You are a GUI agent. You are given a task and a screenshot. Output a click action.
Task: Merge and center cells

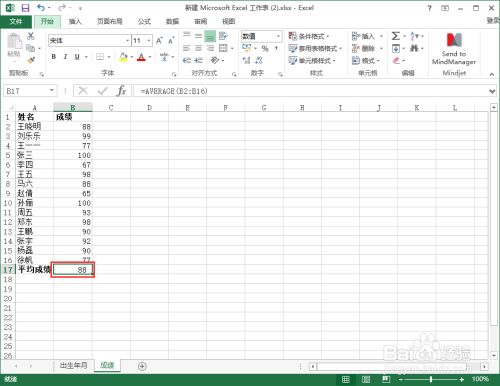tap(223, 48)
